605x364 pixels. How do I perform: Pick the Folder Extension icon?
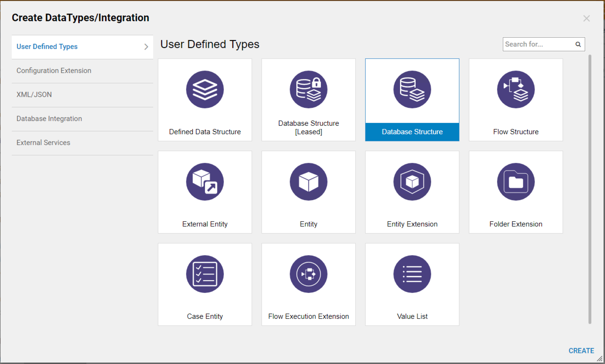pyautogui.click(x=516, y=182)
